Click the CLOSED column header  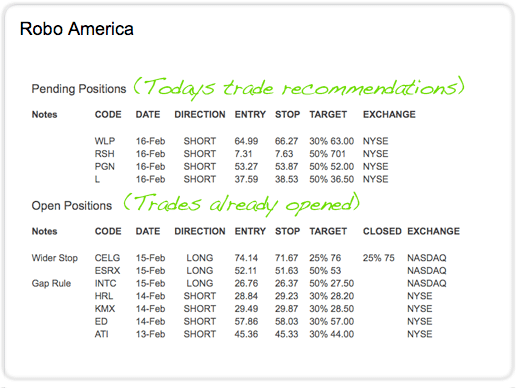coord(382,231)
